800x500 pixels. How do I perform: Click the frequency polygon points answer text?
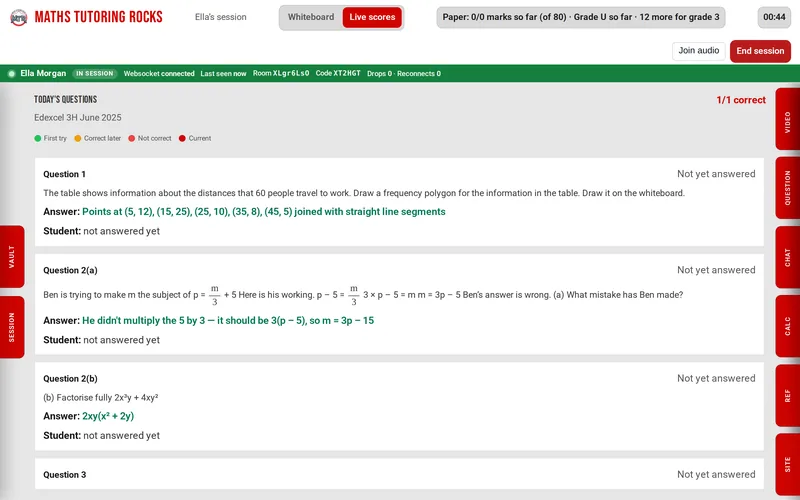click(264, 212)
